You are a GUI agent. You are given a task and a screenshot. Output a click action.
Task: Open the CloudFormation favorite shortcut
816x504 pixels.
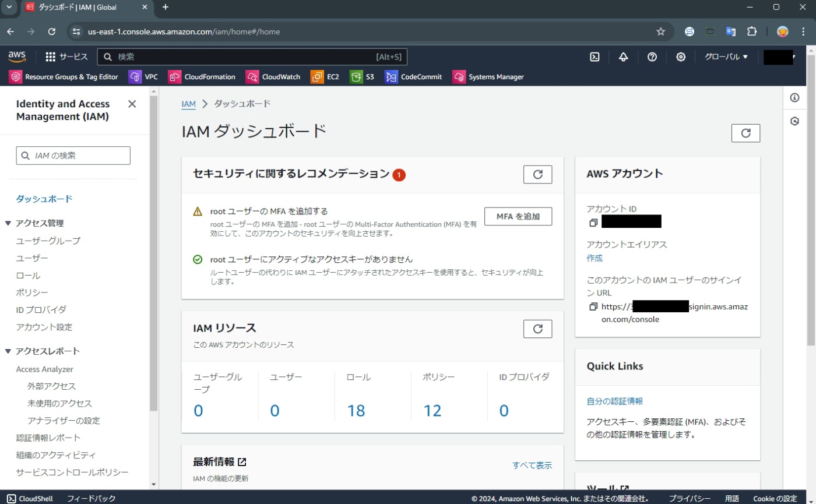(x=202, y=76)
